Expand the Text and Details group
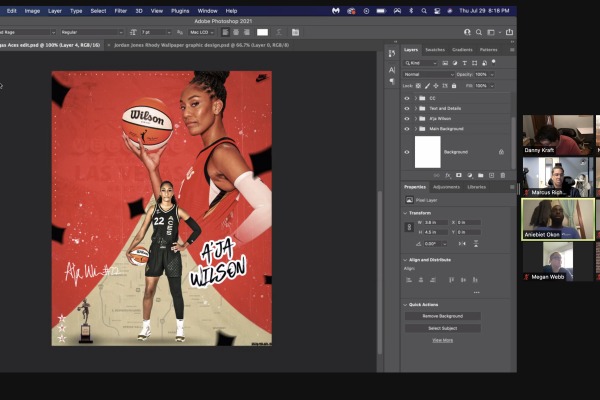 point(416,108)
